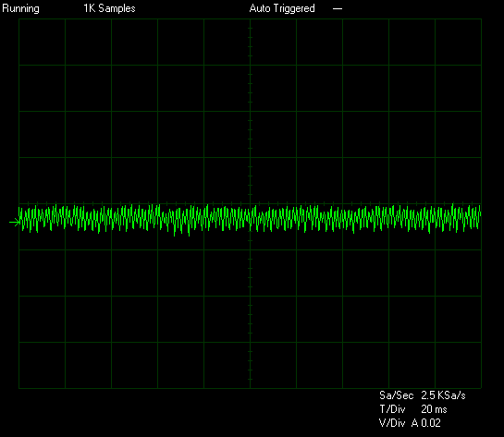Click the Sa/Sec label

tap(397, 395)
